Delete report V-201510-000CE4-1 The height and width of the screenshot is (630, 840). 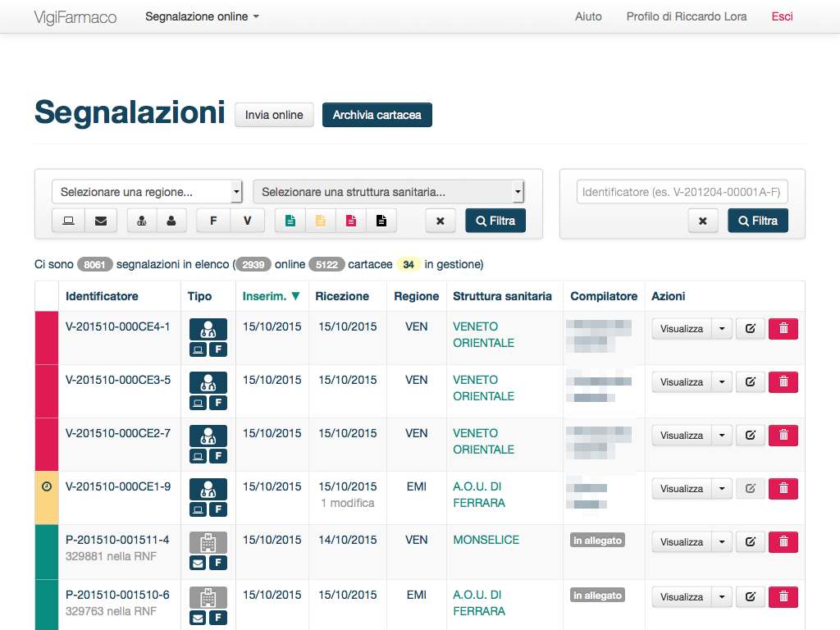pos(783,329)
